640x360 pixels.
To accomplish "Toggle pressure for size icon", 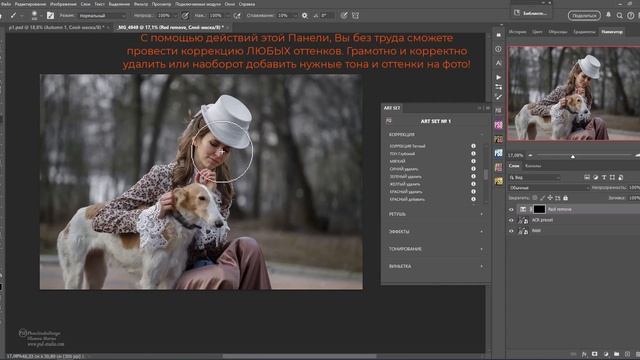I will click(344, 16).
